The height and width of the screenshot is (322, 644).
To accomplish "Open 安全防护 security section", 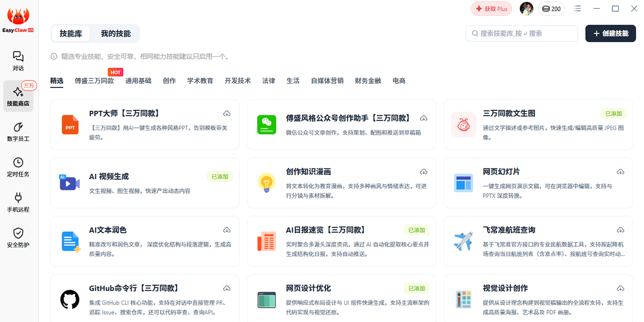I will coord(18,238).
